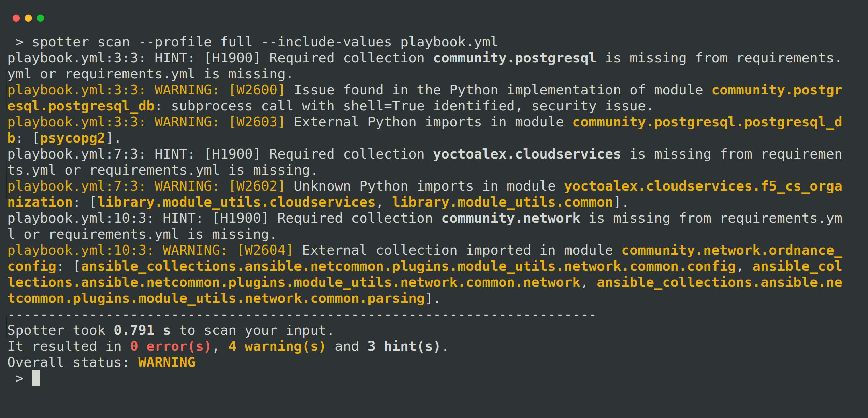Screen dimensions: 868x418
Task: Maximize the terminal using the green button
Action: tap(41, 18)
